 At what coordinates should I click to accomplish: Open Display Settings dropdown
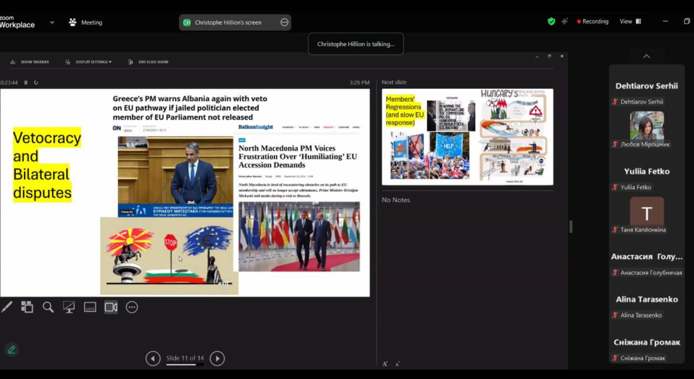89,62
